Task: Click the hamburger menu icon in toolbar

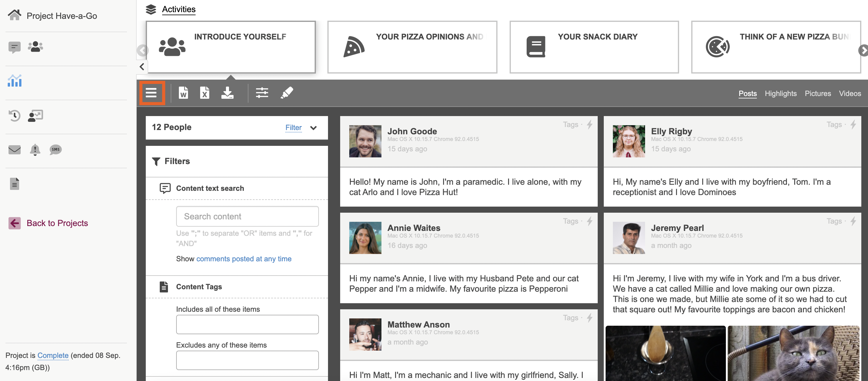Action: pos(151,93)
